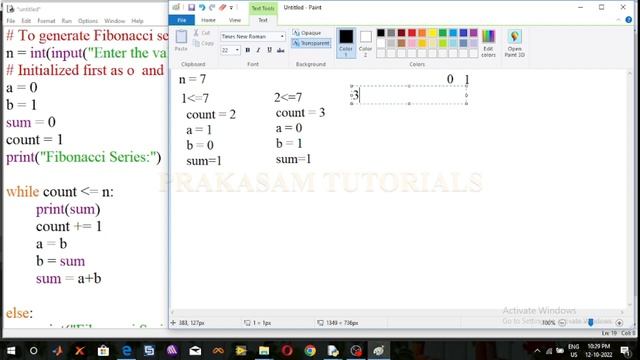Screen dimensions: 640x360
Task: Open the Format menu in the Python editor
Action: pyautogui.click(x=46, y=21)
